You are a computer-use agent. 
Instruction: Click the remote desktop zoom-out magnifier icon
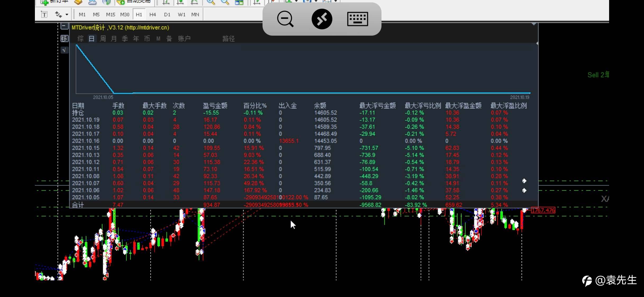[285, 19]
